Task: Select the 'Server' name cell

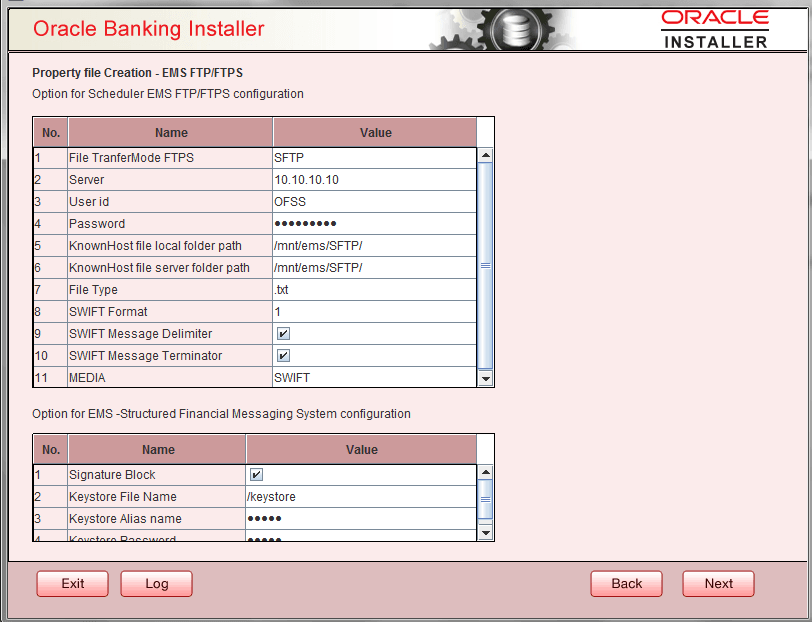Action: pos(170,180)
